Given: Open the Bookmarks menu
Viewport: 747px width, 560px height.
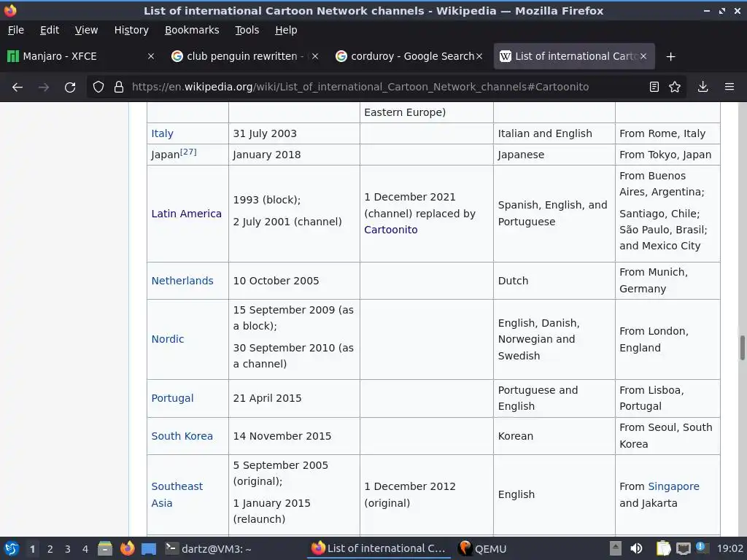Looking at the screenshot, I should 192,30.
